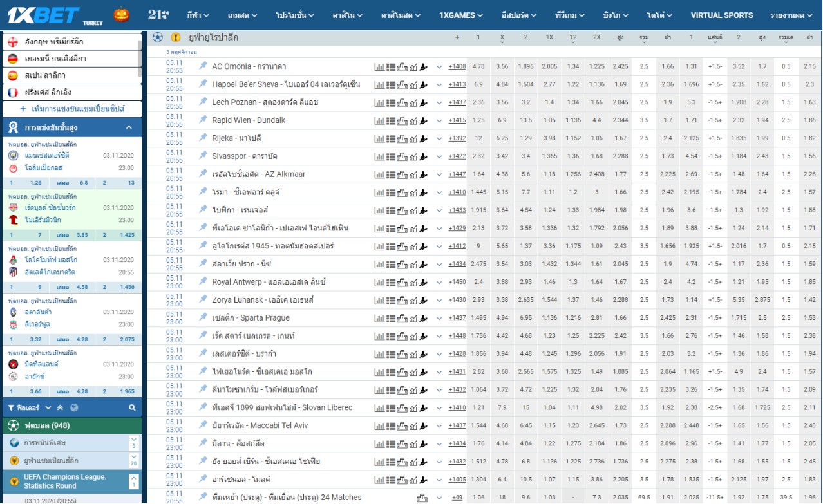Open bar chart statistics for AC Omonia match

[379, 66]
